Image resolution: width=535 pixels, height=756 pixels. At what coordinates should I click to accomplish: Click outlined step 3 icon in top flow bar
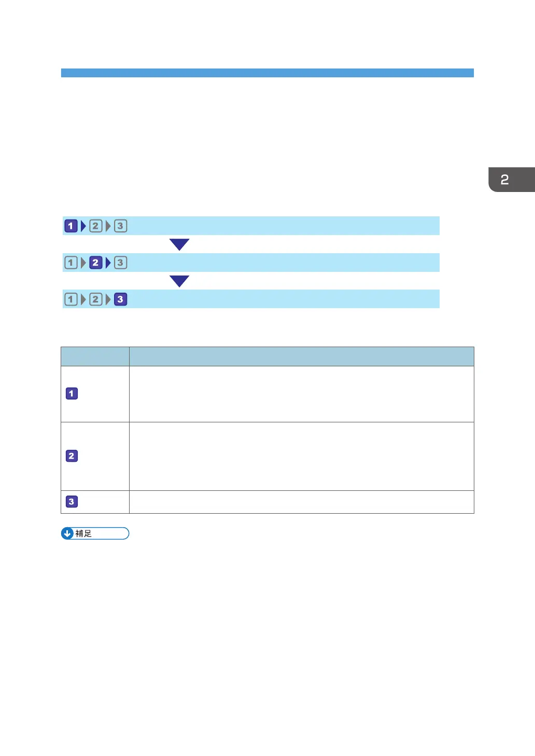(120, 226)
